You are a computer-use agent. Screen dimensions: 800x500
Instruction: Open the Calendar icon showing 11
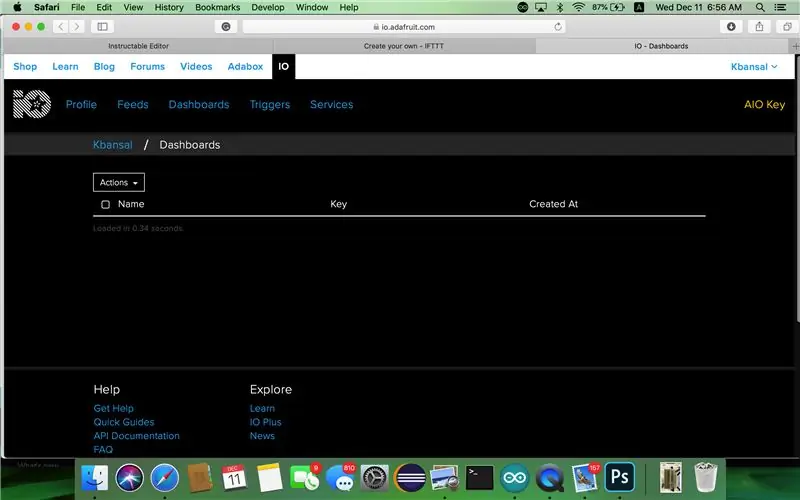pos(234,479)
